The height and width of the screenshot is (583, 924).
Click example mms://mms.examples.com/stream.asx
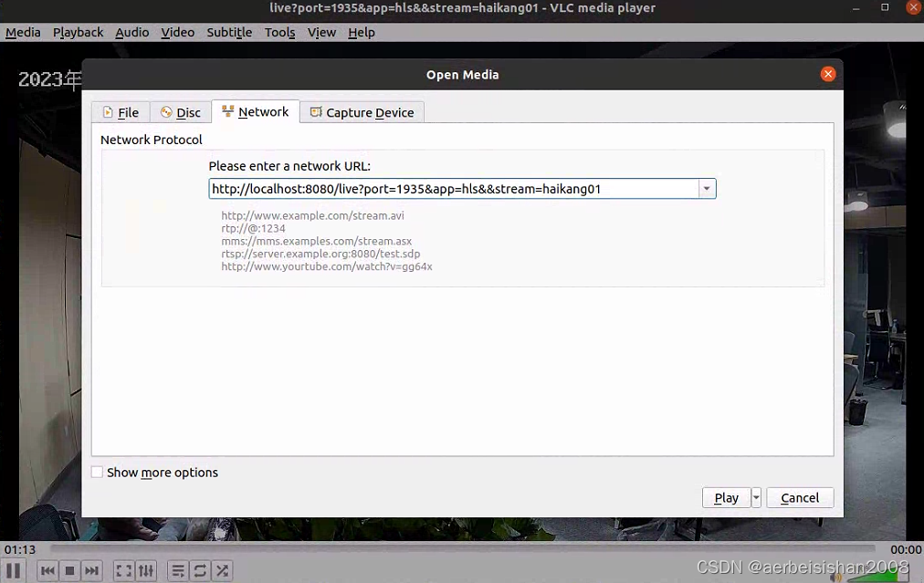[x=317, y=241]
